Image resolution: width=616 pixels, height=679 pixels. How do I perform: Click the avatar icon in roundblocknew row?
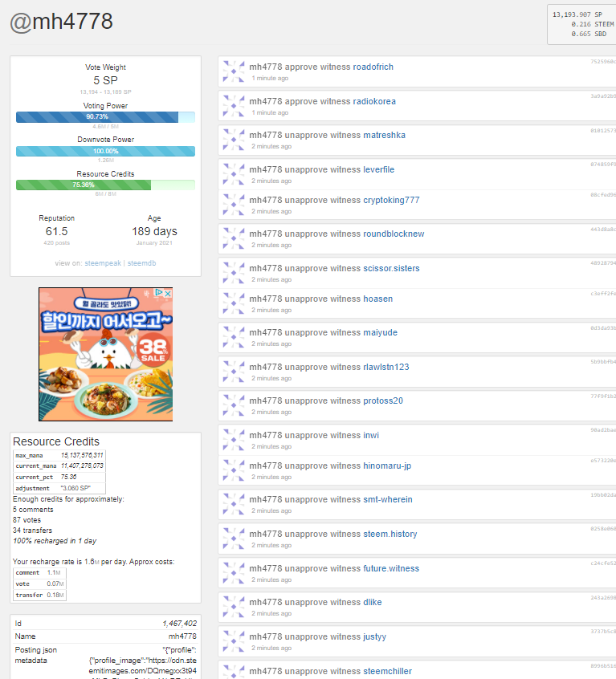[234, 238]
